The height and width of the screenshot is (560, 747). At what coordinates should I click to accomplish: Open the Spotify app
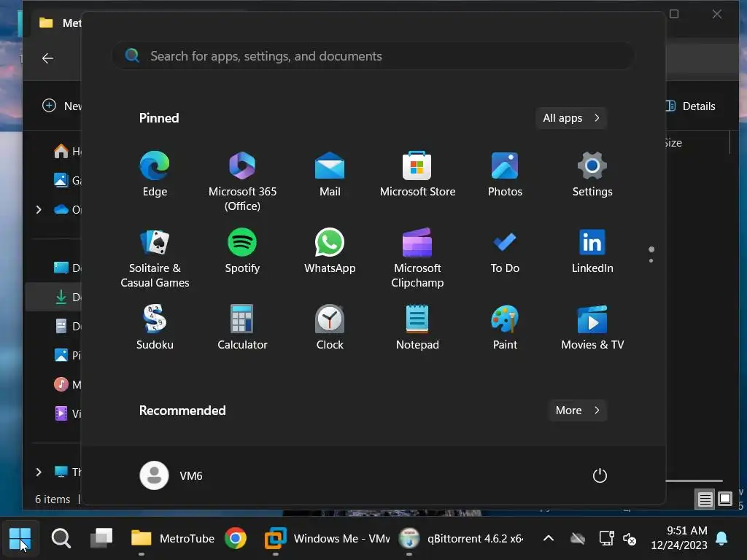(242, 251)
